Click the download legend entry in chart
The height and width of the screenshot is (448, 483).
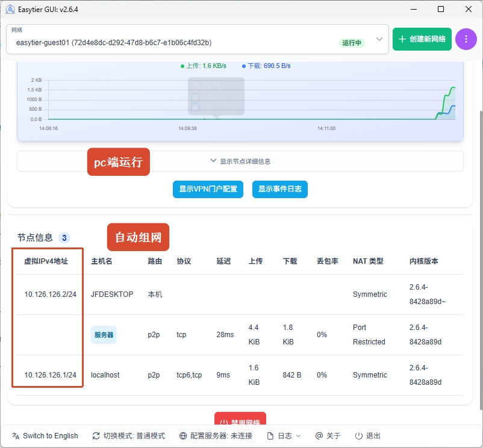[x=266, y=66]
